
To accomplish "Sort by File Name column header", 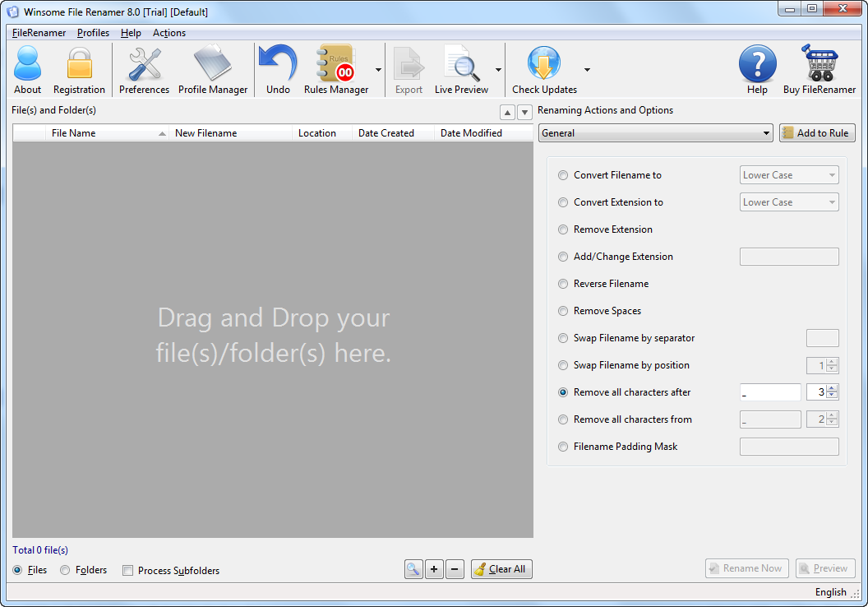I will tap(108, 133).
